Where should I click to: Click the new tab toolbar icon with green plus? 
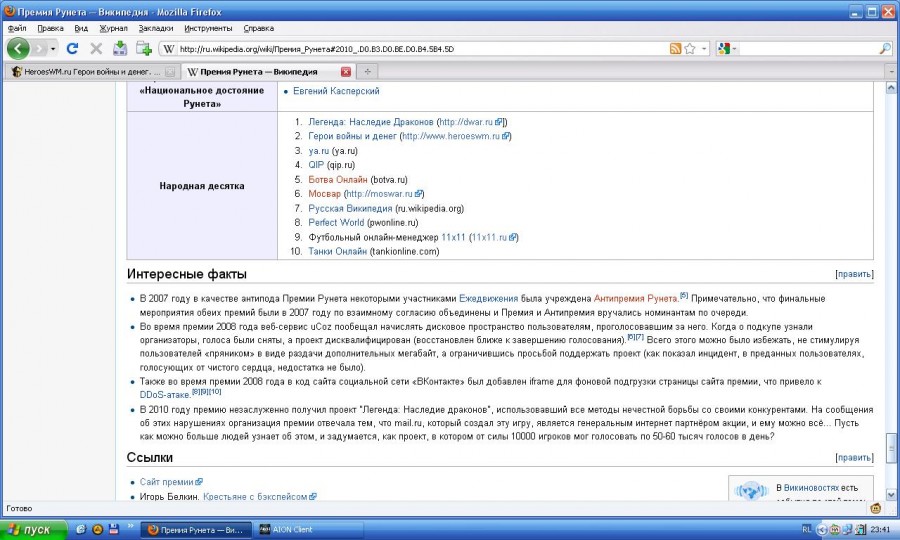tap(143, 48)
